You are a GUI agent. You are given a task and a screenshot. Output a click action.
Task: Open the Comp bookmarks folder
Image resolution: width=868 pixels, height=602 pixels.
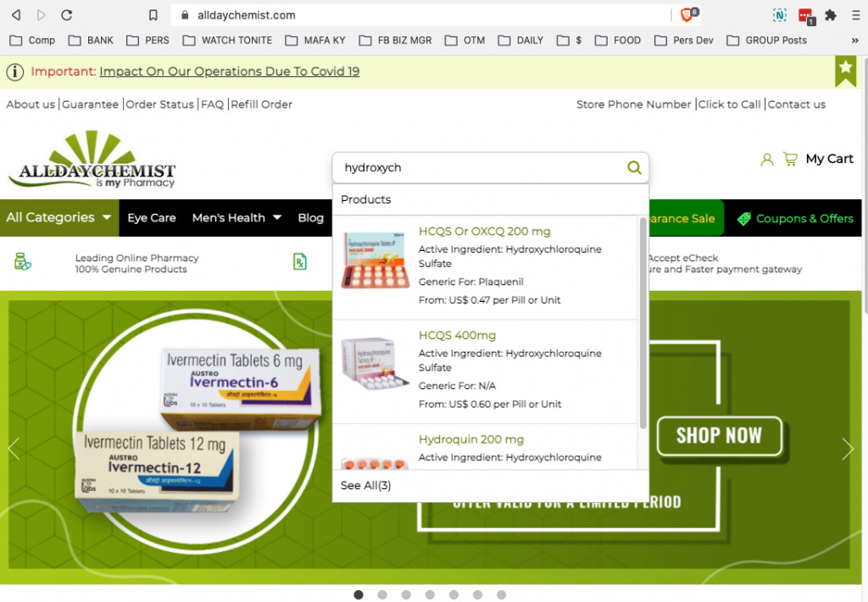(x=33, y=41)
